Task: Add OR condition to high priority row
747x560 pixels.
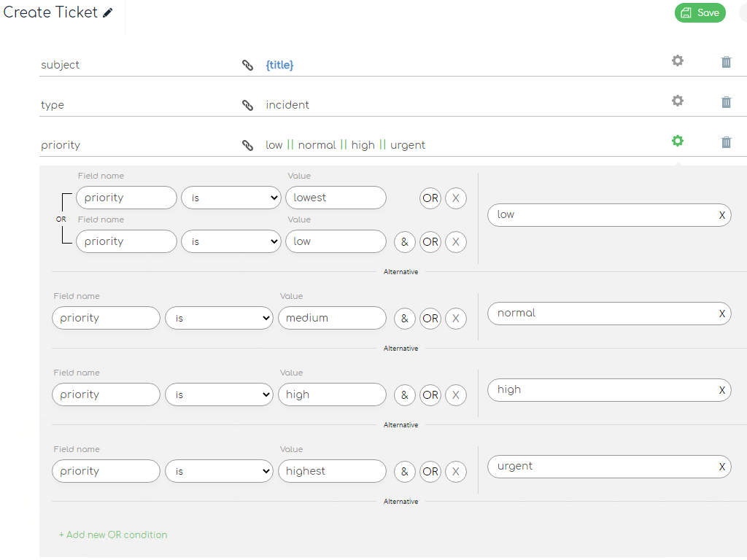Action: point(430,394)
